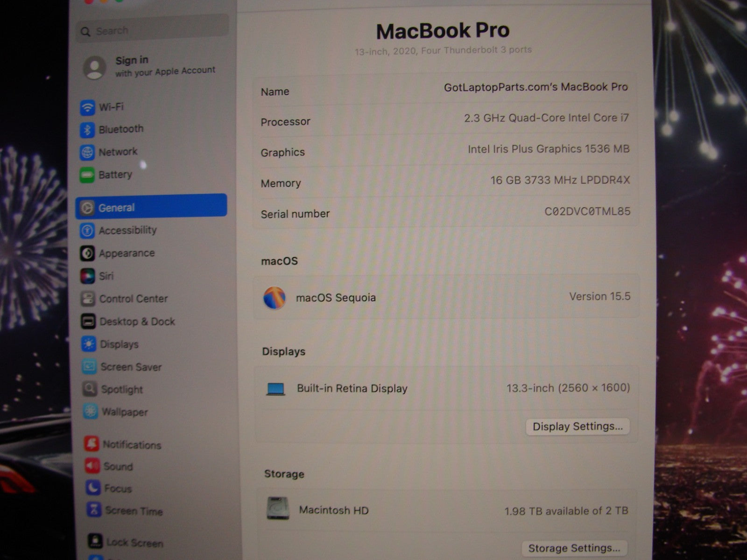Screen dimensions: 747x560
Task: Click the macOS Sequoia logo icon
Action: pos(275,298)
